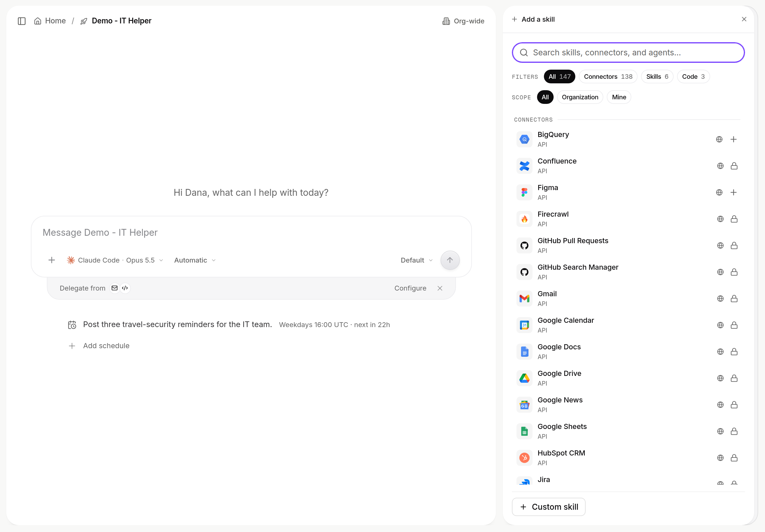Image resolution: width=765 pixels, height=532 pixels.
Task: Focus the skills search field
Action: point(628,53)
